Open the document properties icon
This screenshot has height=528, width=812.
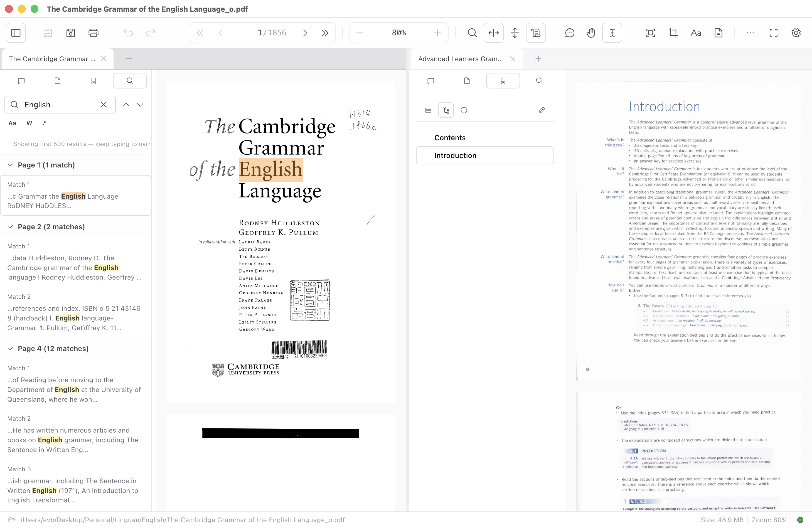tap(719, 33)
